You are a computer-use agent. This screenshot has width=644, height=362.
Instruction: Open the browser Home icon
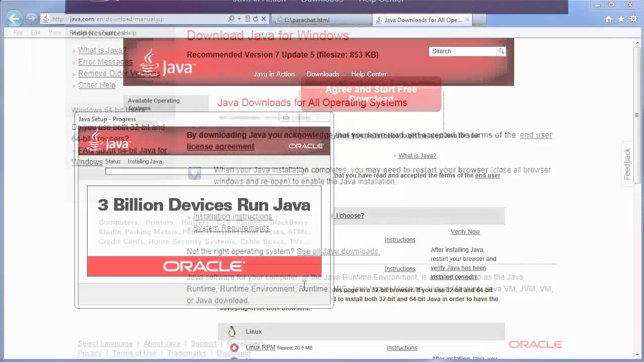click(609, 19)
